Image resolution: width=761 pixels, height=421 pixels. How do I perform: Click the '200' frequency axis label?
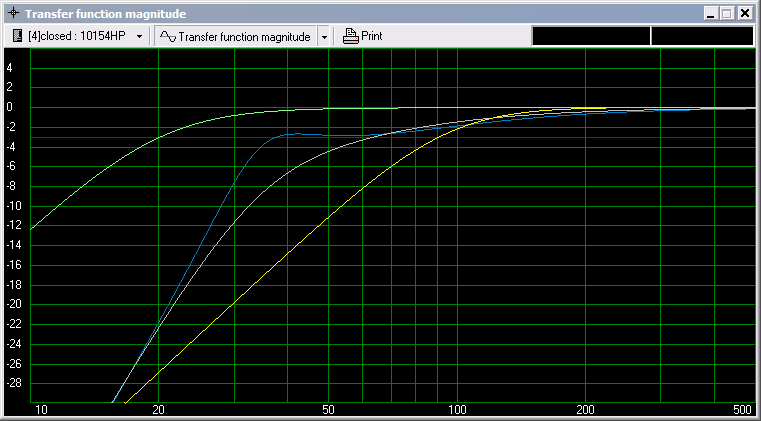tap(585, 410)
